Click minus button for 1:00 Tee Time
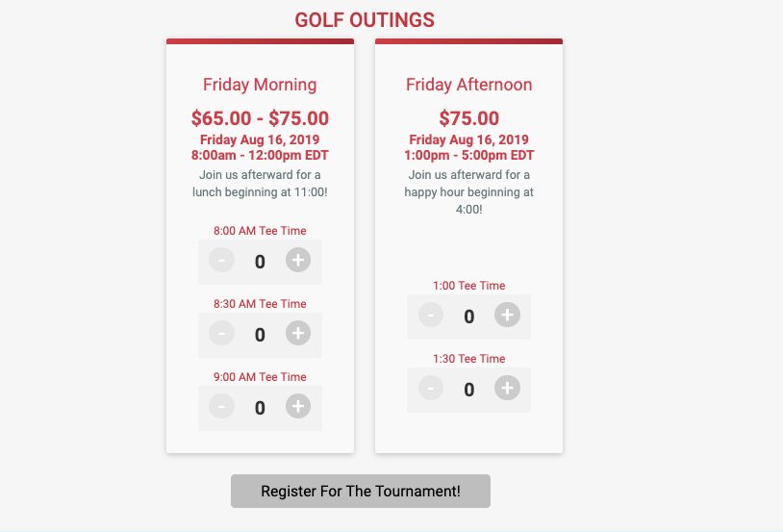 pyautogui.click(x=431, y=316)
